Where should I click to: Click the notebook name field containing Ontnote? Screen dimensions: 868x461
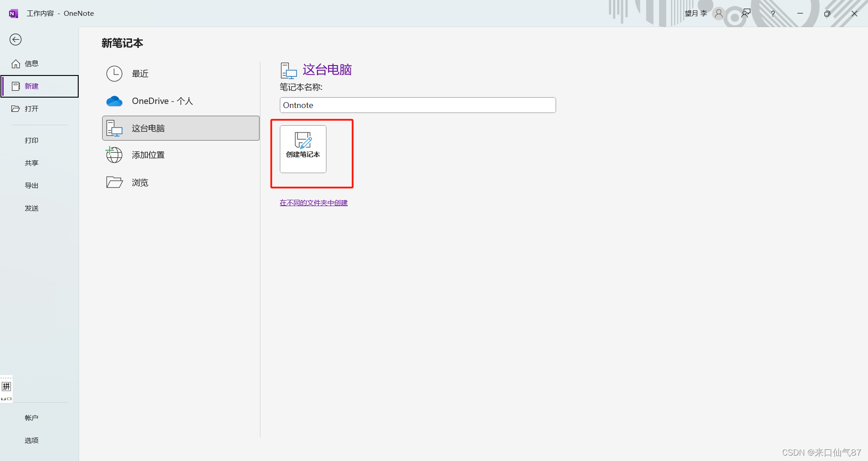pos(418,105)
